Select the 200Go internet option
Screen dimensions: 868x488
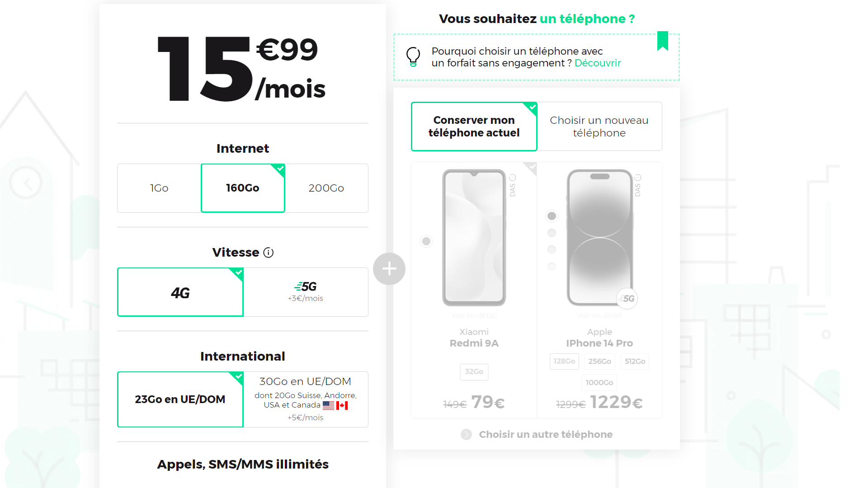pos(326,188)
